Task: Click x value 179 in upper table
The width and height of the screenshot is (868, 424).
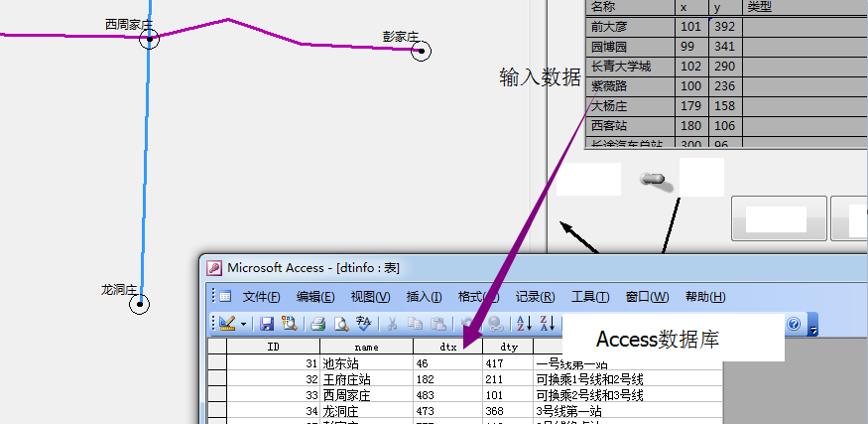Action: [692, 106]
